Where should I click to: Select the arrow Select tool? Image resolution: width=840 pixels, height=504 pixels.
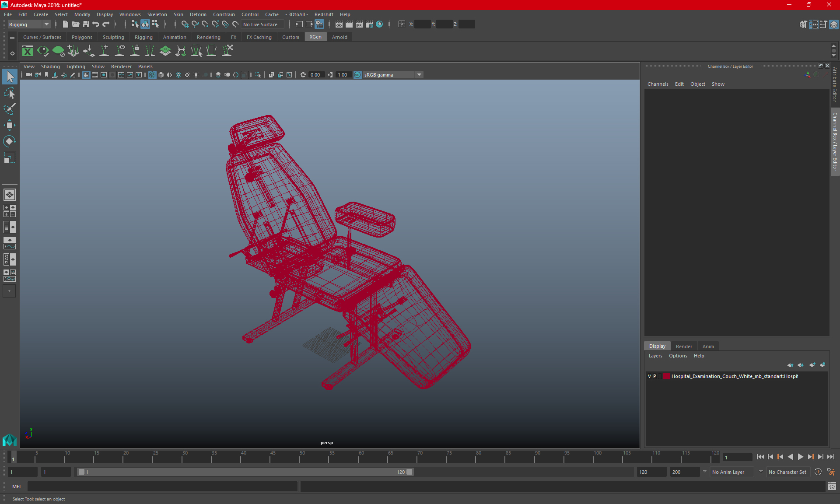[x=10, y=77]
